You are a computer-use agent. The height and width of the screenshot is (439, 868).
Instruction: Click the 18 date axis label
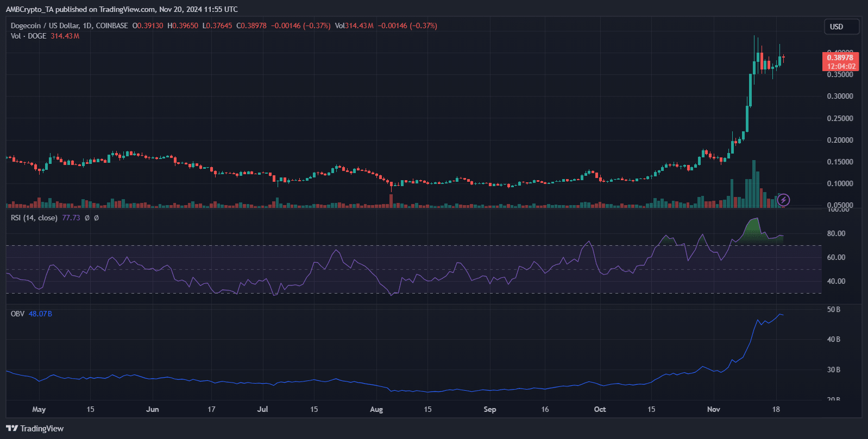[x=776, y=409]
